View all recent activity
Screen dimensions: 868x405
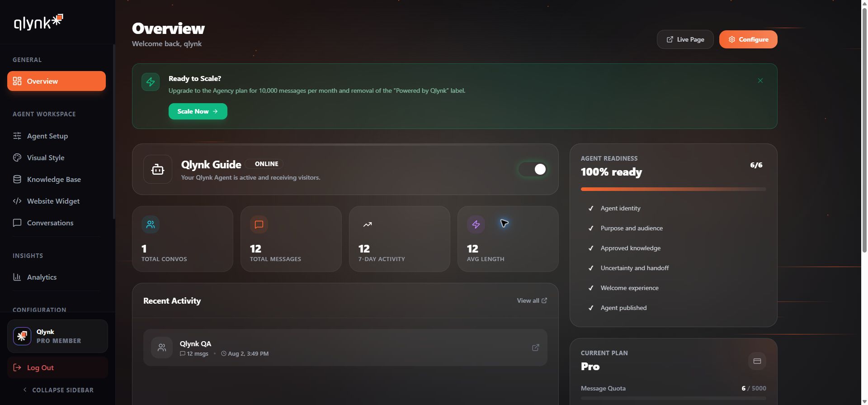532,300
